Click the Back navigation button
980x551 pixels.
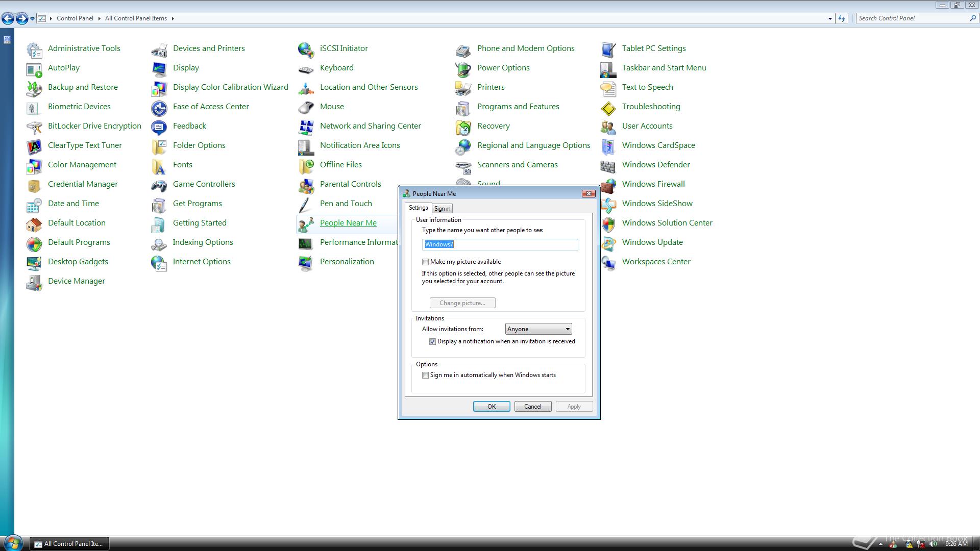click(x=8, y=18)
